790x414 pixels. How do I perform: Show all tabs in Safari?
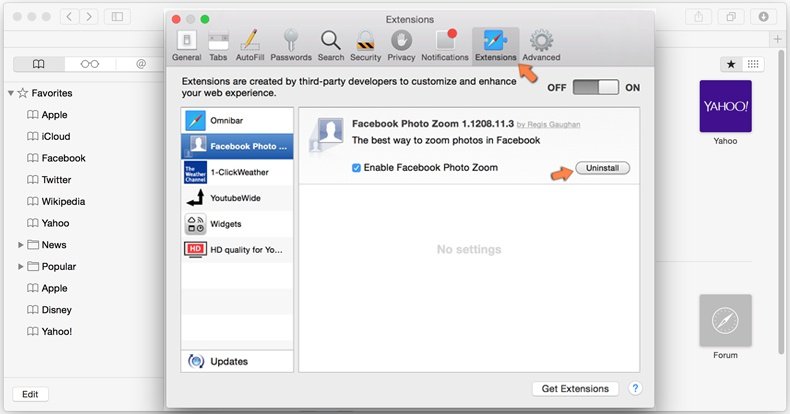pos(731,17)
